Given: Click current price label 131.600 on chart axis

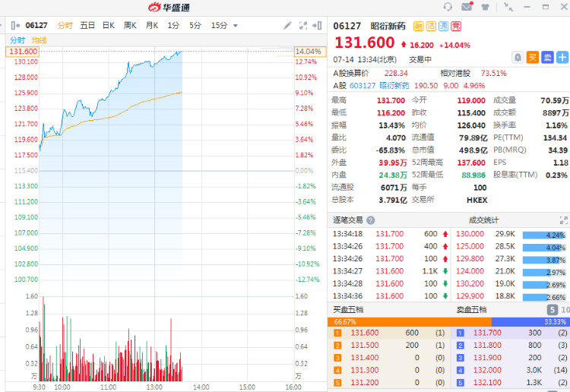Looking at the screenshot, I should (x=23, y=52).
